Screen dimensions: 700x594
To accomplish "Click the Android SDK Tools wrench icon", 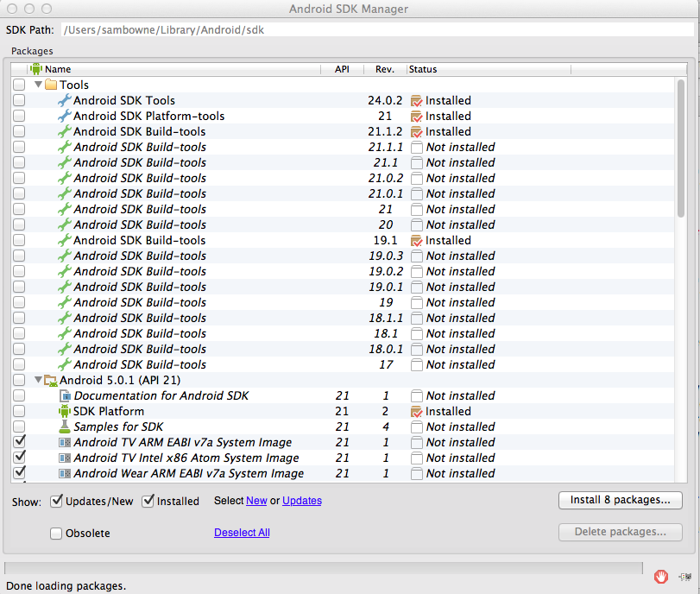I will coord(64,101).
